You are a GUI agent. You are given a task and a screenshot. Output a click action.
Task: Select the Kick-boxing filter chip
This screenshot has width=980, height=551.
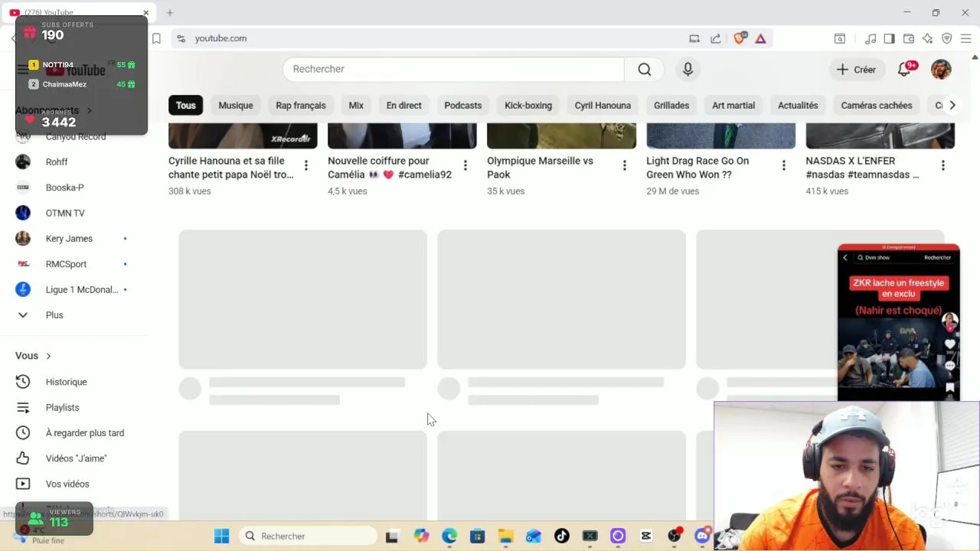pyautogui.click(x=528, y=106)
